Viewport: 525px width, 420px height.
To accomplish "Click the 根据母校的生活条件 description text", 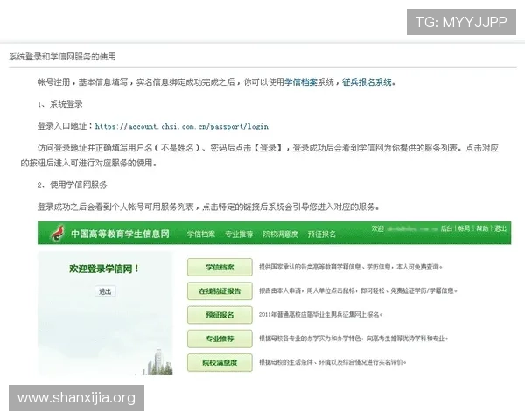I will tap(332, 362).
